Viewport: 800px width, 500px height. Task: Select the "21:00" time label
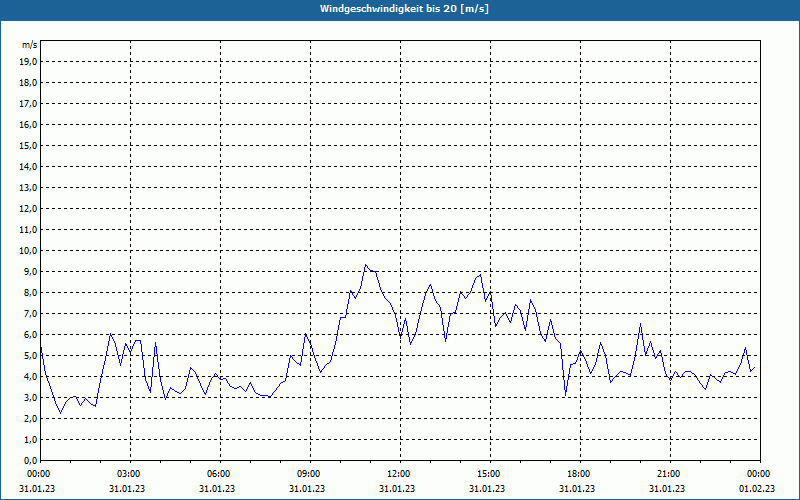(x=670, y=474)
